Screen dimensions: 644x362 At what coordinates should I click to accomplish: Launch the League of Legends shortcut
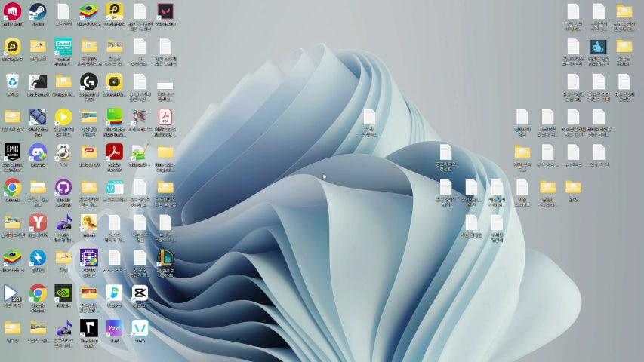tap(165, 257)
